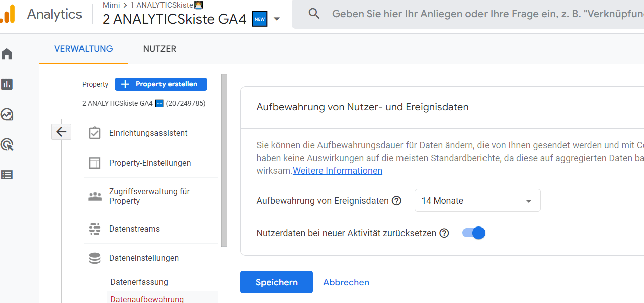Open the Einrichtungsassistent checkmark icon

95,132
